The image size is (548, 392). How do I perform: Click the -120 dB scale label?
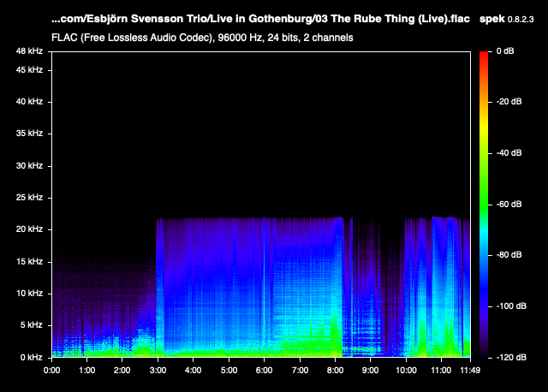(x=511, y=358)
